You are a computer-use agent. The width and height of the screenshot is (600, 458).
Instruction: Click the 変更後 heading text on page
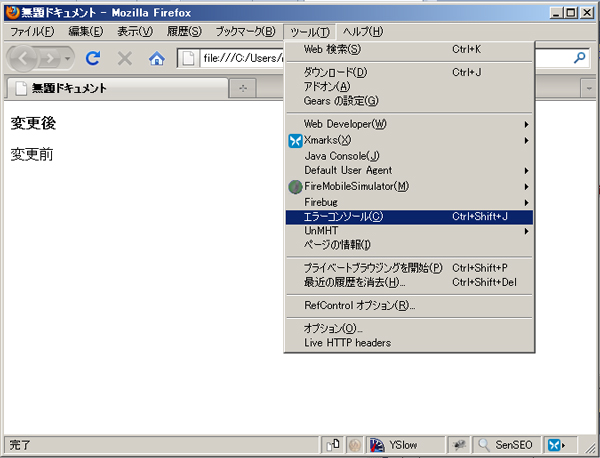33,123
